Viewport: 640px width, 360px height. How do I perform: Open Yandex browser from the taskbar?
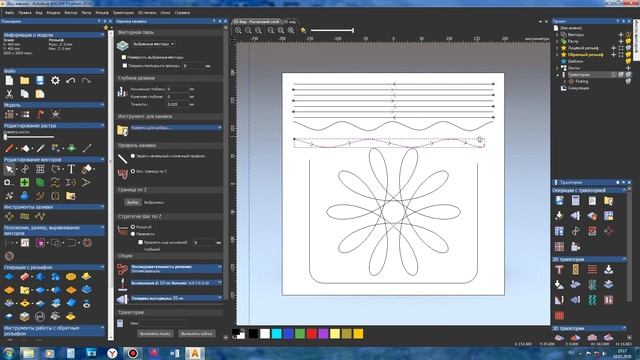(112, 353)
